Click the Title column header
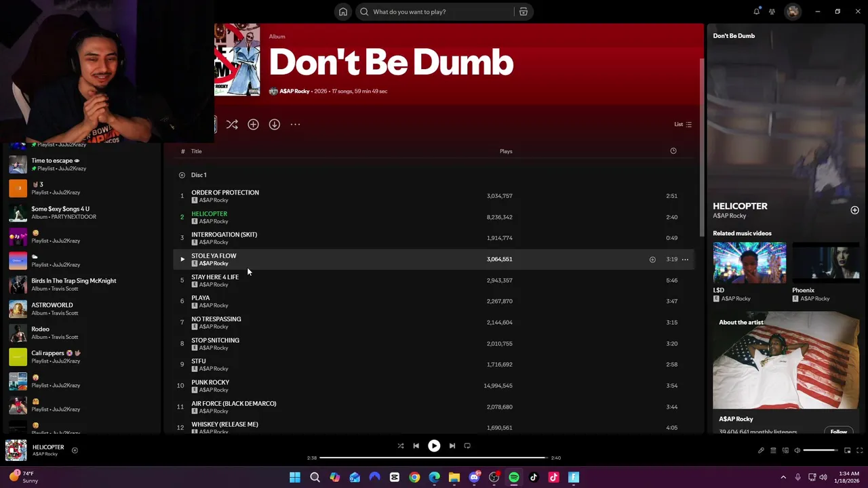Image resolution: width=868 pixels, height=488 pixels. click(x=196, y=151)
